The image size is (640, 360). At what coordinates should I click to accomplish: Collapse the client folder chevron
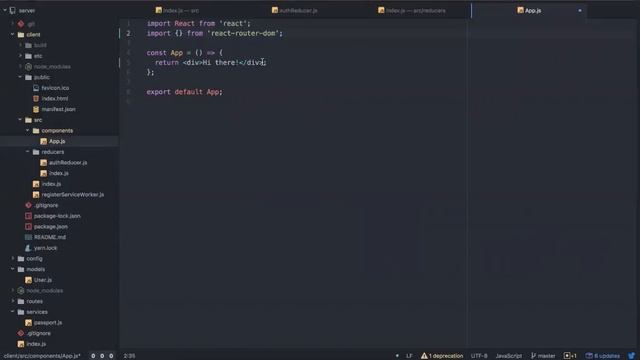pyautogui.click(x=13, y=34)
